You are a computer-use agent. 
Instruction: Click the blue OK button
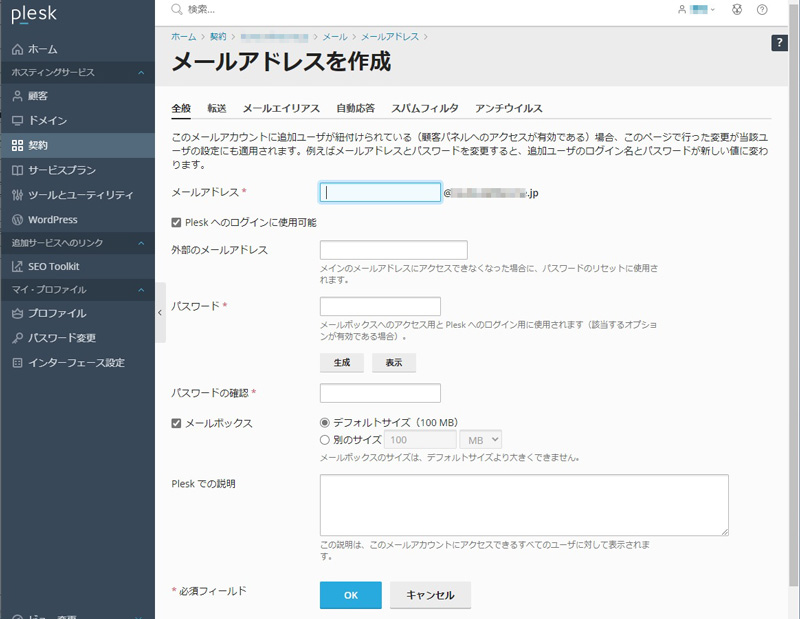click(x=350, y=595)
